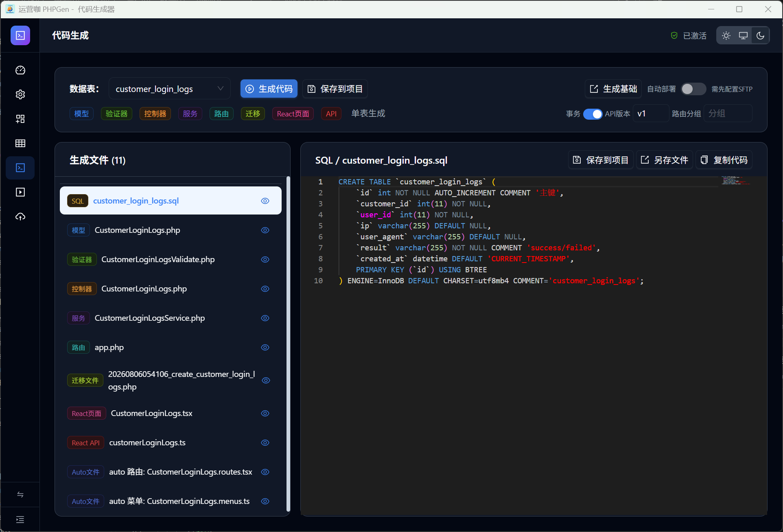
Task: Click the 验证器 tag
Action: [x=117, y=114]
